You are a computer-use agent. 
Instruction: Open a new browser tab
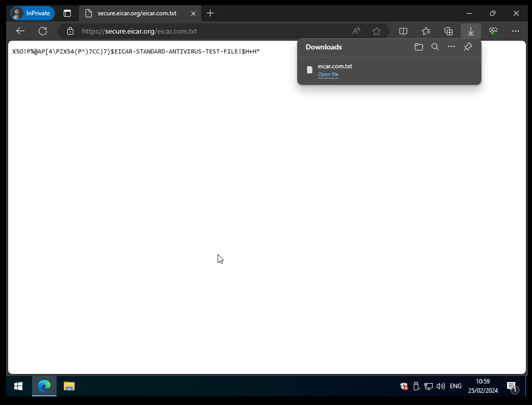(210, 13)
